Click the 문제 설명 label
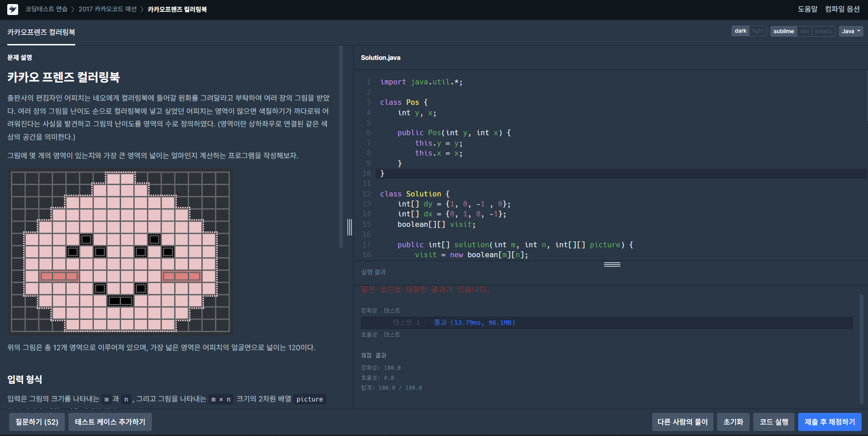 pos(20,58)
